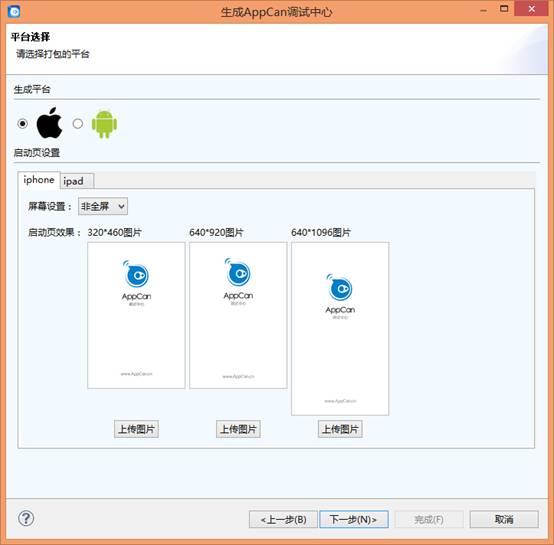Click the 取消 cancel button

(504, 519)
